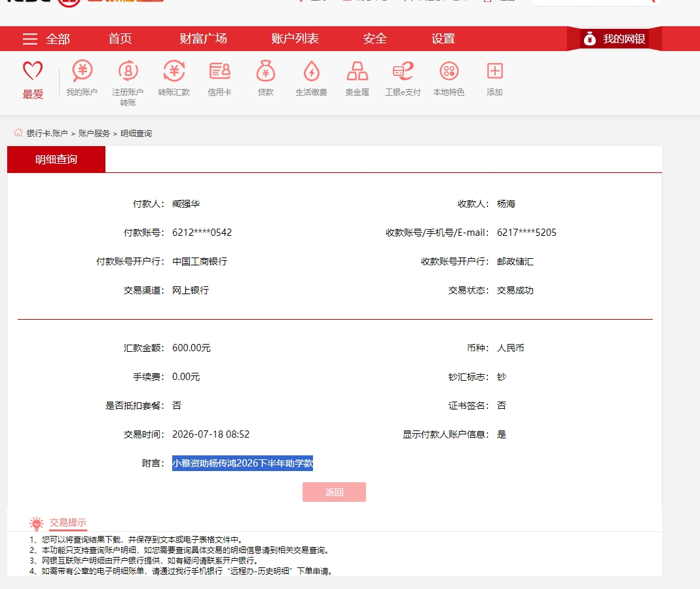700x589 pixels.
Task: Open 安全 menu item
Action: tap(375, 39)
